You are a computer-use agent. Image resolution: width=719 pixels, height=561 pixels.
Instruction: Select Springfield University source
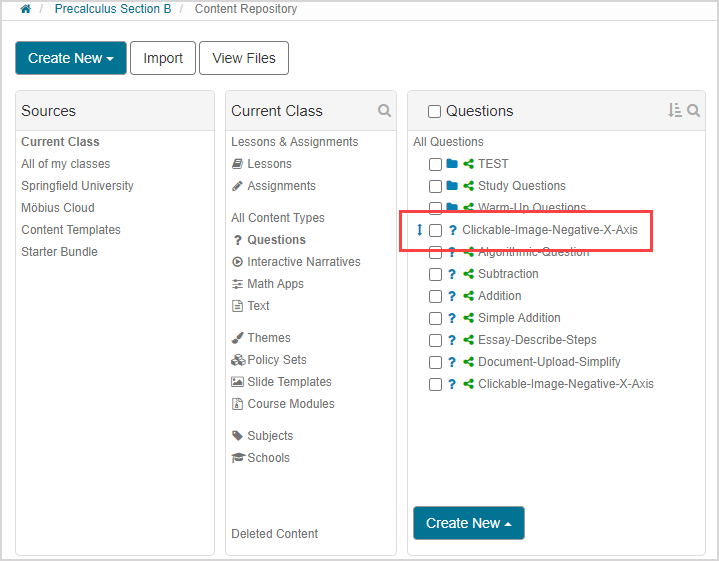click(x=77, y=186)
